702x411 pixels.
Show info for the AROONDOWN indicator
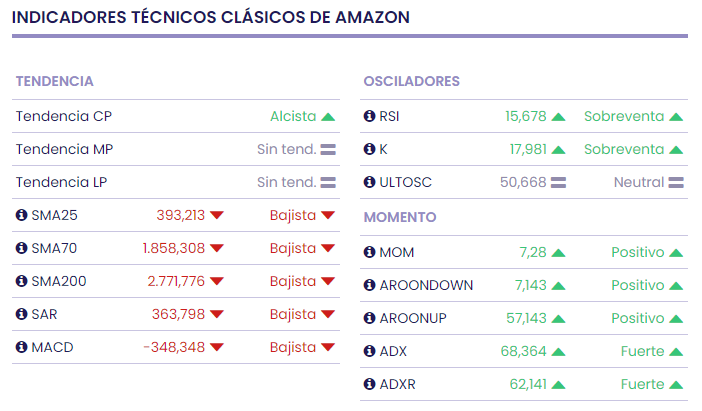(369, 285)
